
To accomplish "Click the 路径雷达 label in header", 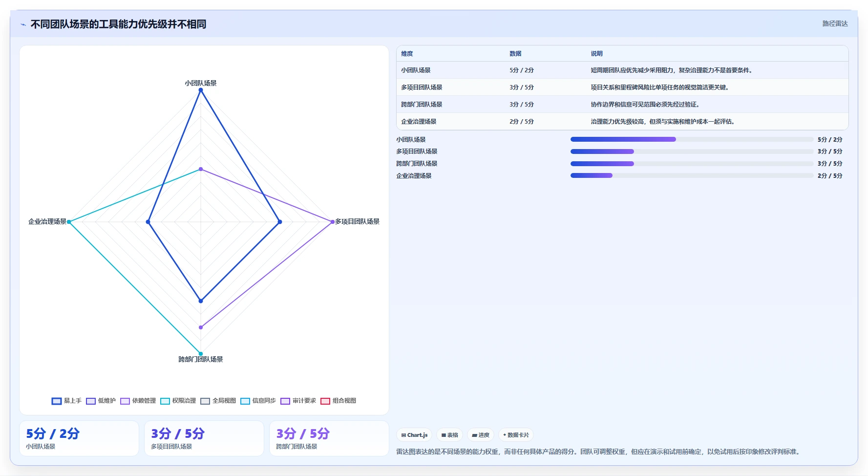I will [835, 23].
